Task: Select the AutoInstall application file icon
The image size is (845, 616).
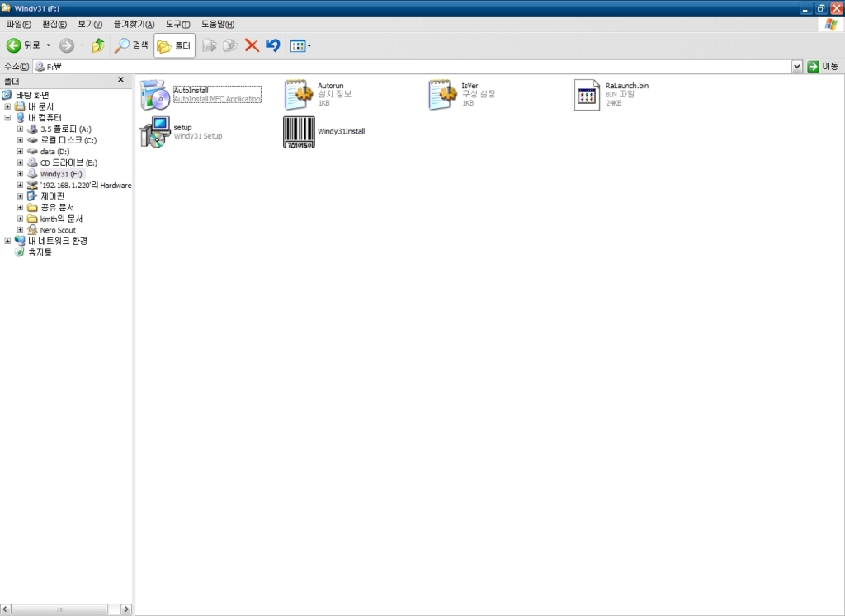Action: point(154,95)
